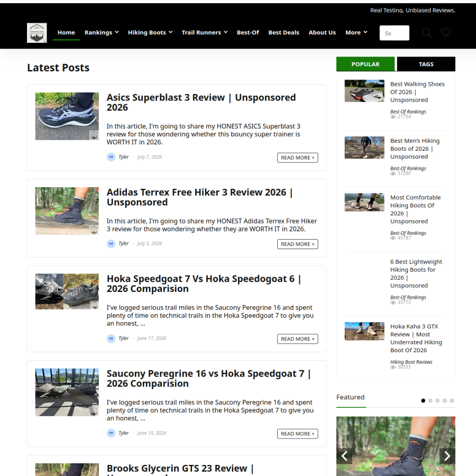Click Hoka Kaha 3 GTX sidebar thumbnail

click(364, 331)
